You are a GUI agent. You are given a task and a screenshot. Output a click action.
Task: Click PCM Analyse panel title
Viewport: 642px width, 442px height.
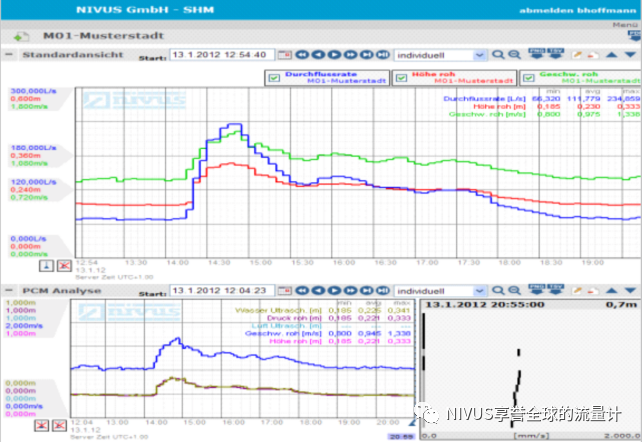coord(61,291)
